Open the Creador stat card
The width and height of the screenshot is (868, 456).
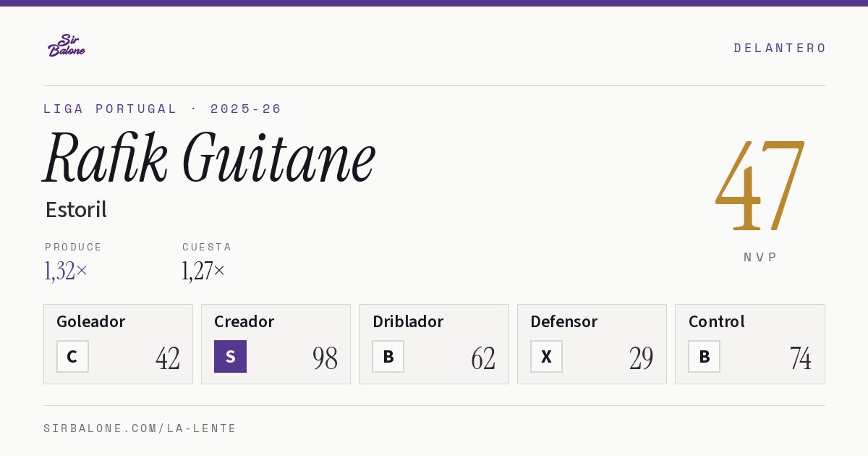(x=276, y=344)
